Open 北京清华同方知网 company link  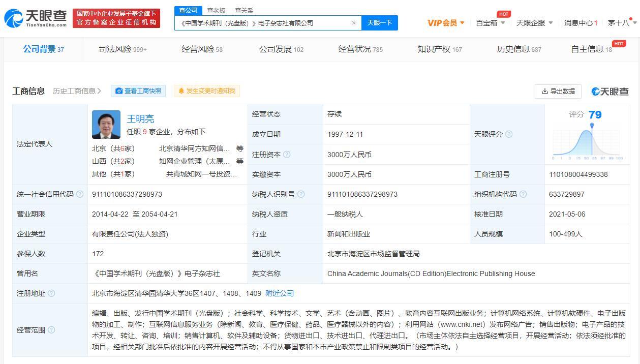195,148
